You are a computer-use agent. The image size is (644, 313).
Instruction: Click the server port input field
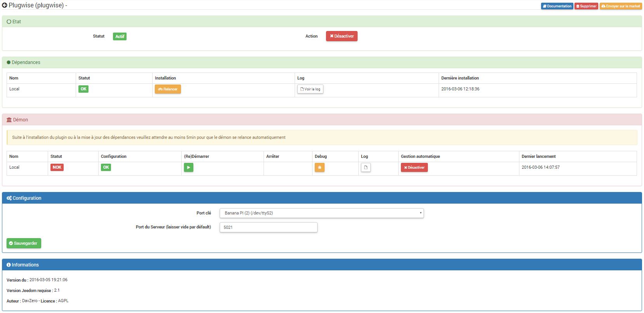coord(268,227)
